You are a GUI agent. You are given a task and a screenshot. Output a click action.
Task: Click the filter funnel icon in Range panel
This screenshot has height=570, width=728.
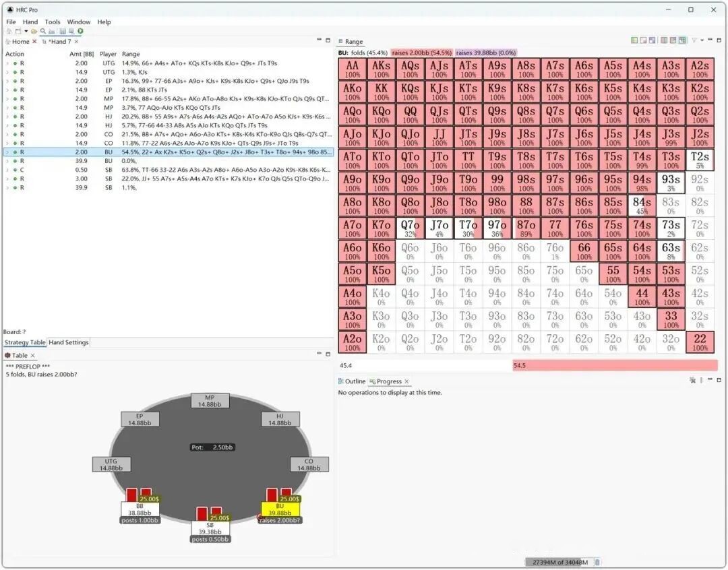coord(694,41)
